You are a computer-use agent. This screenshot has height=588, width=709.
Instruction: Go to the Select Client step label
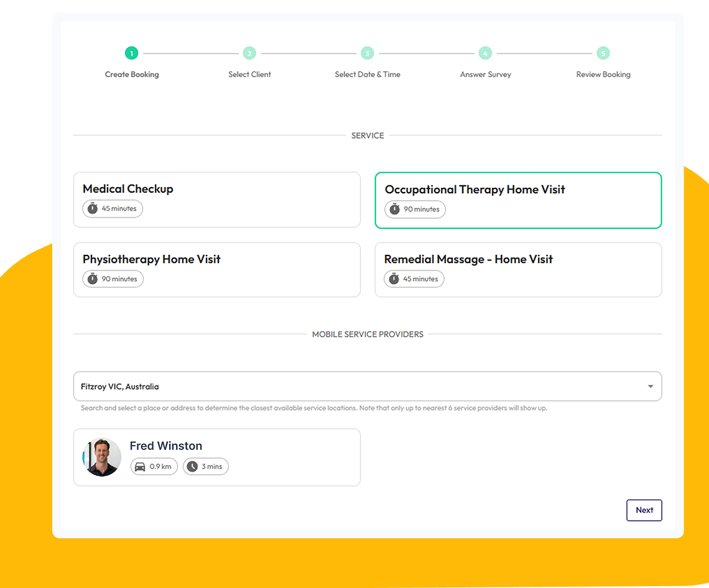(x=249, y=74)
